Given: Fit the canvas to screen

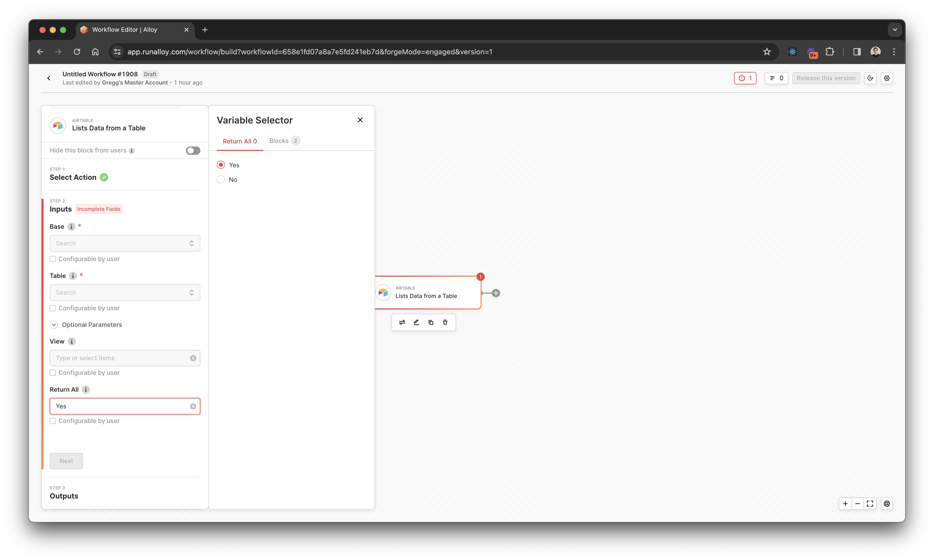Looking at the screenshot, I should (870, 504).
